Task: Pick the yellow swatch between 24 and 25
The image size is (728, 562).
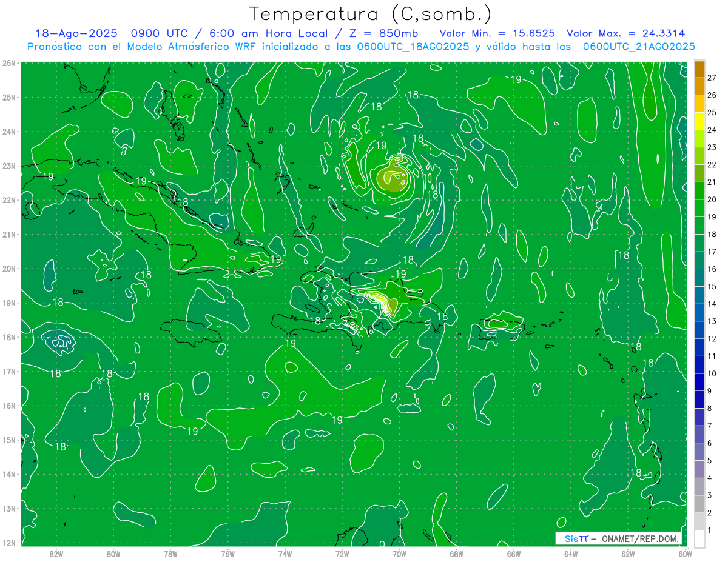Action: (x=699, y=121)
